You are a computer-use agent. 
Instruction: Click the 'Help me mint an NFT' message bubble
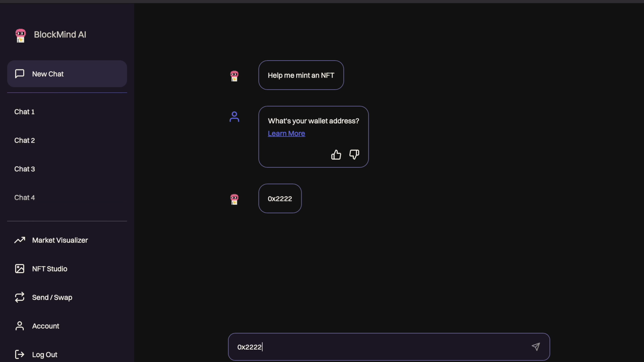301,75
